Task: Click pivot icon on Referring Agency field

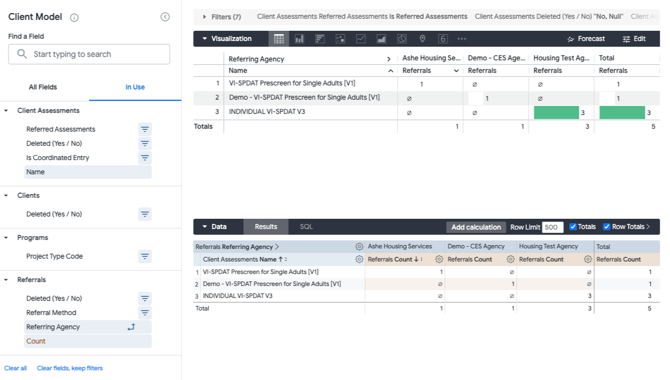Action: pos(131,327)
